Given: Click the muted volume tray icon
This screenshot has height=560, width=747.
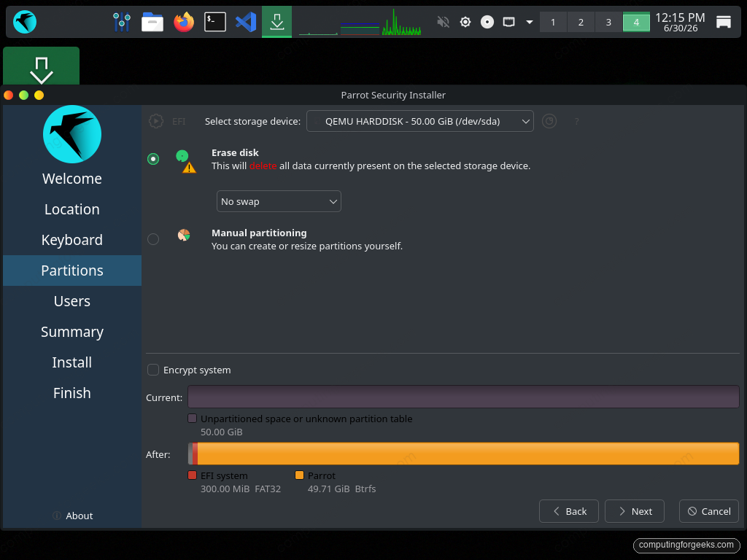Looking at the screenshot, I should pos(443,22).
